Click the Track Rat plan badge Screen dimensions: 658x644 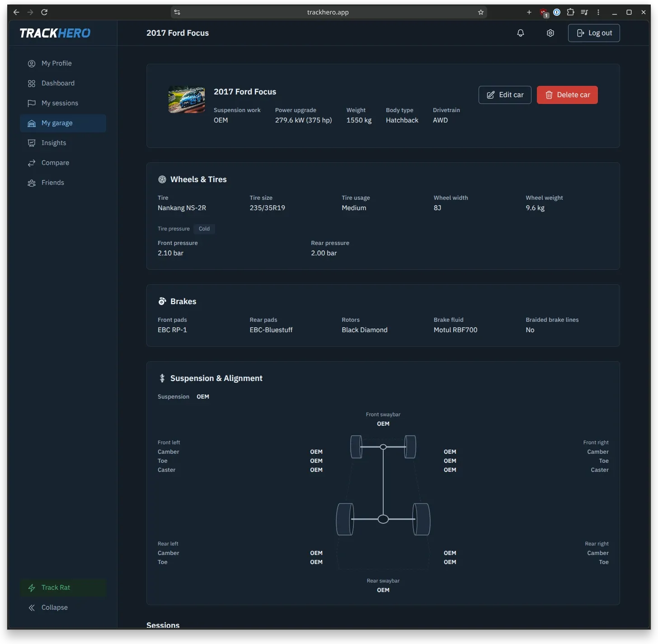pyautogui.click(x=63, y=588)
